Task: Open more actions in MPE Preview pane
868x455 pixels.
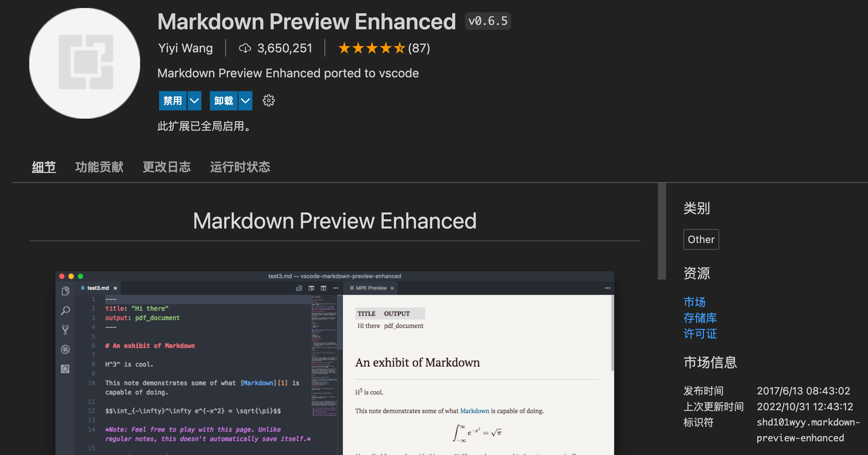Action: [x=608, y=288]
